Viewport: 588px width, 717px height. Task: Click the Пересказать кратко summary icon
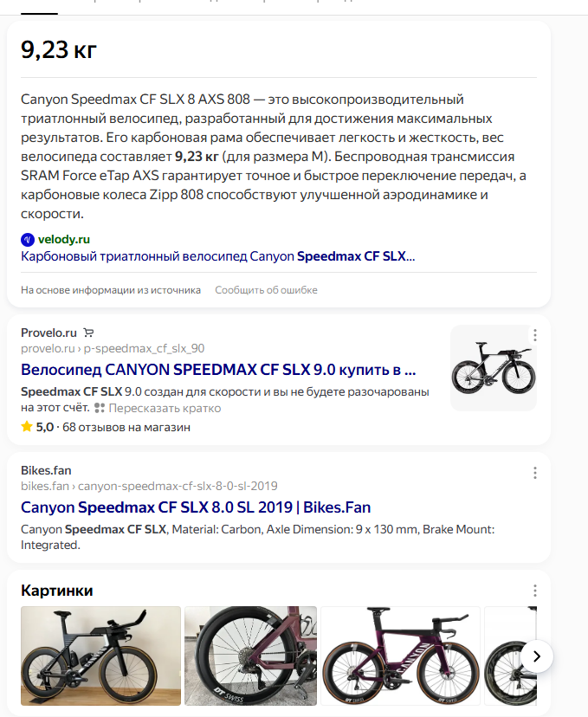coord(100,408)
